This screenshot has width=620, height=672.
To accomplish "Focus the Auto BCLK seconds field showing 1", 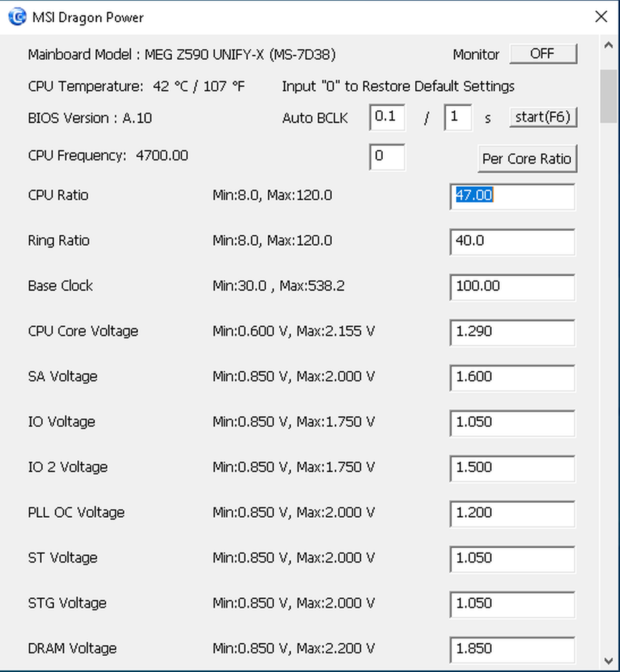I will click(x=458, y=117).
